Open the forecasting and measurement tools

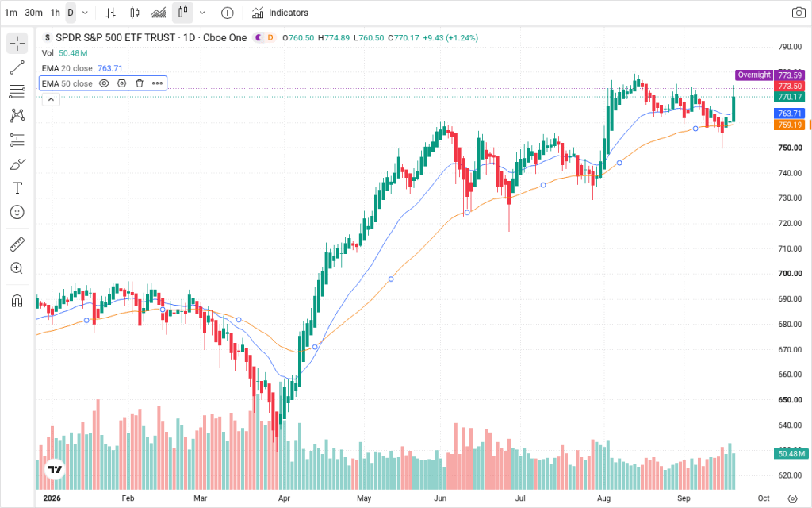click(17, 140)
